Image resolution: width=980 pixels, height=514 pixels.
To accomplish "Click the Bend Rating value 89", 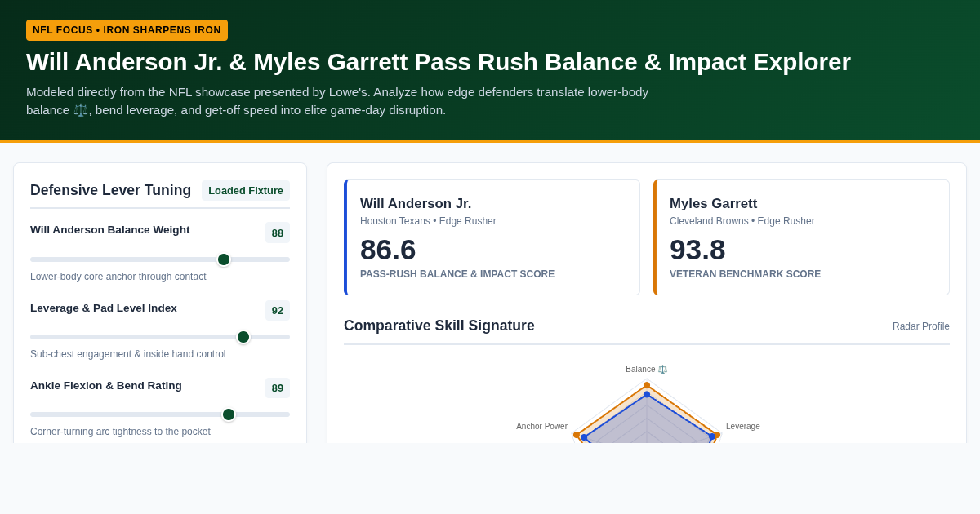I will coord(278,388).
